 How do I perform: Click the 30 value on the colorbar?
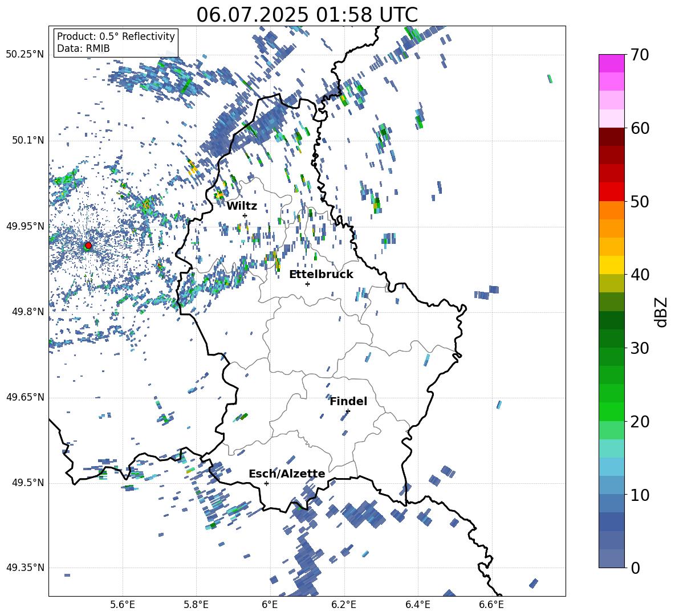(640, 348)
